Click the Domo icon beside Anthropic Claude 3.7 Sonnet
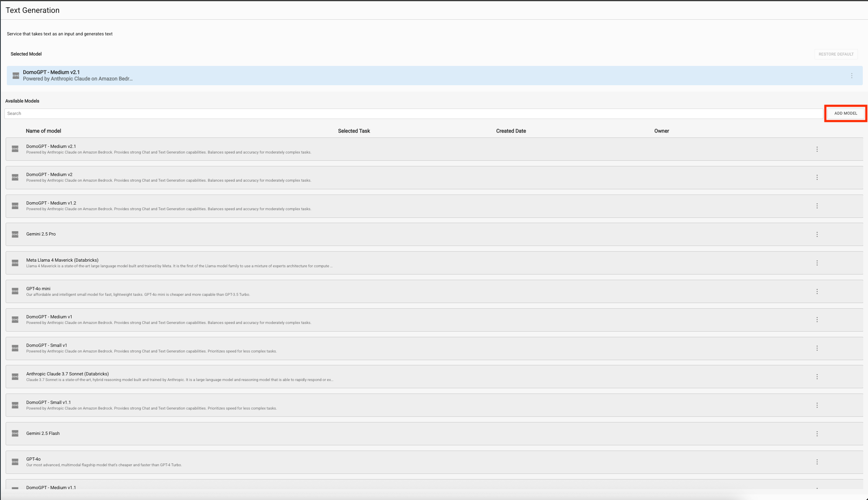 click(x=15, y=377)
